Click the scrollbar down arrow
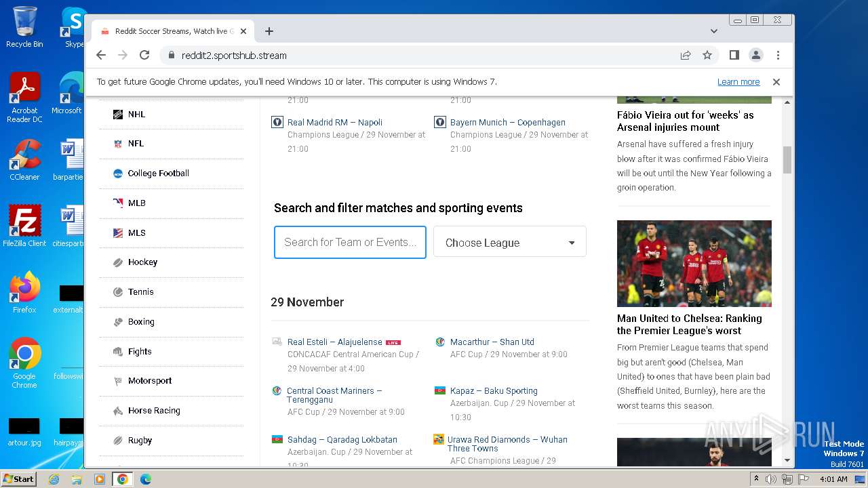This screenshot has width=868, height=488. pyautogui.click(x=787, y=461)
